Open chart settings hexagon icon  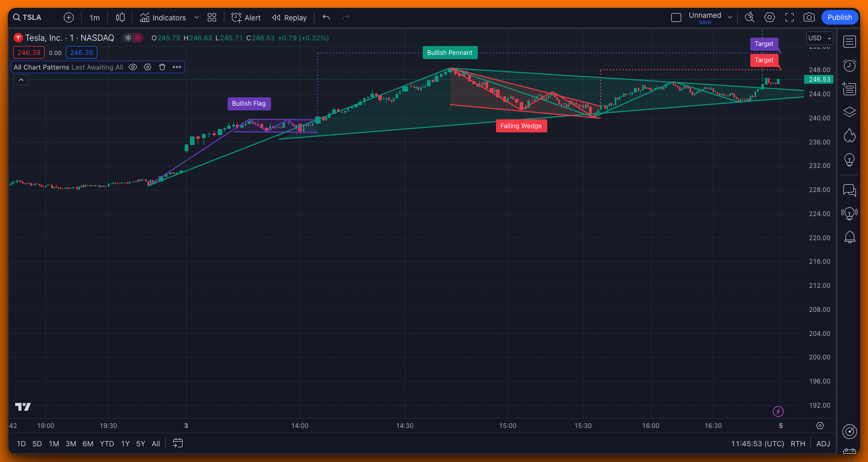coord(770,17)
